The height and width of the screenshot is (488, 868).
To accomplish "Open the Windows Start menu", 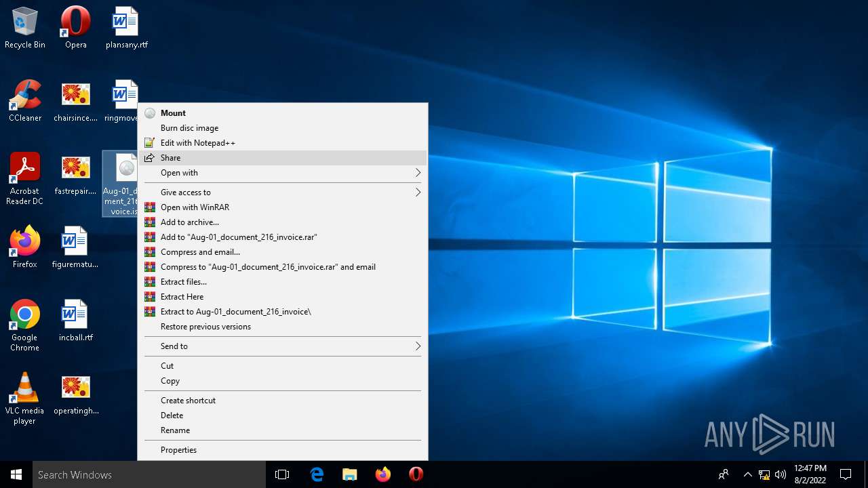I will coord(16,474).
